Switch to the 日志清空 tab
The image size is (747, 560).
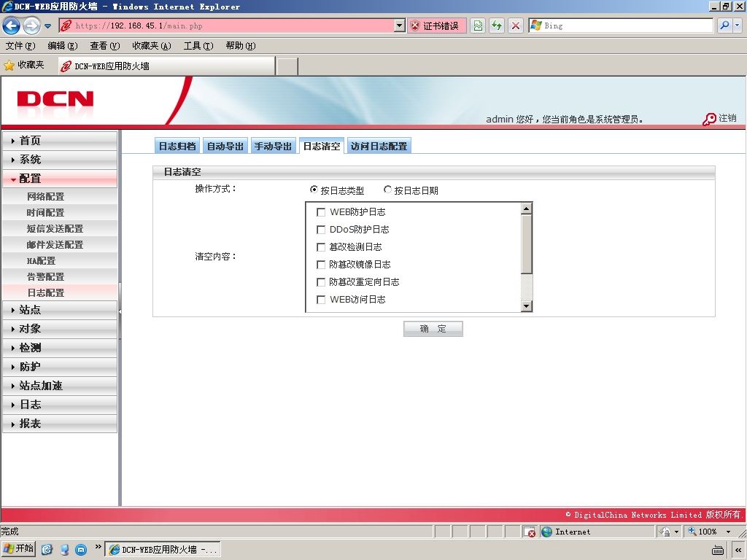click(x=322, y=146)
